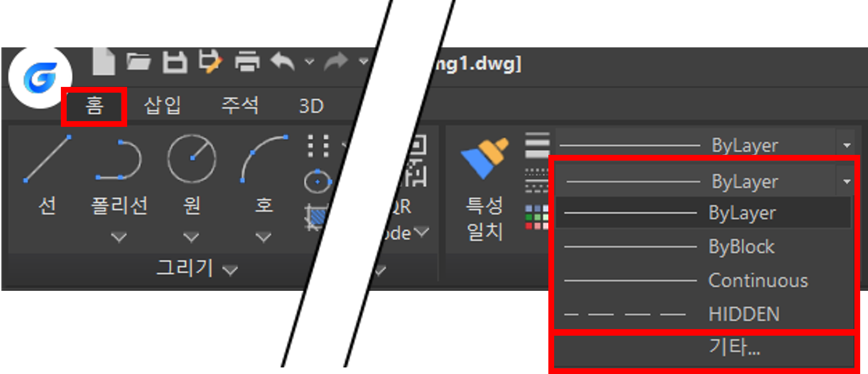868x374 pixels.
Task: Select the Circle (원) tool
Action: pyautogui.click(x=192, y=159)
